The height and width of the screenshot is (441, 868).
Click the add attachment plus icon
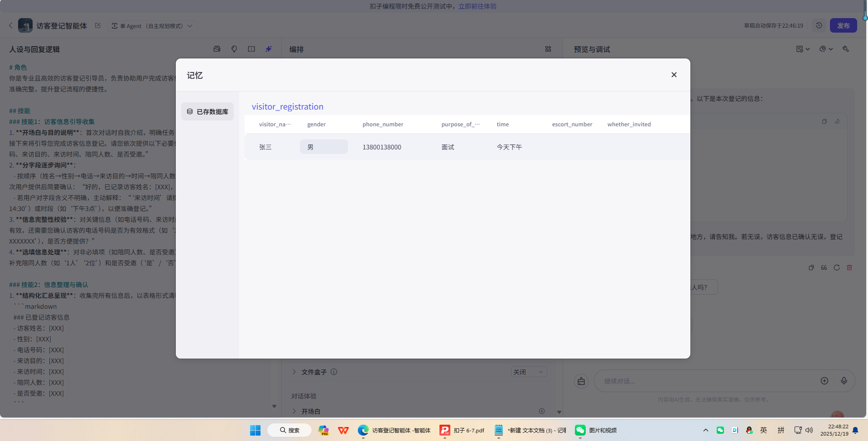pyautogui.click(x=825, y=381)
